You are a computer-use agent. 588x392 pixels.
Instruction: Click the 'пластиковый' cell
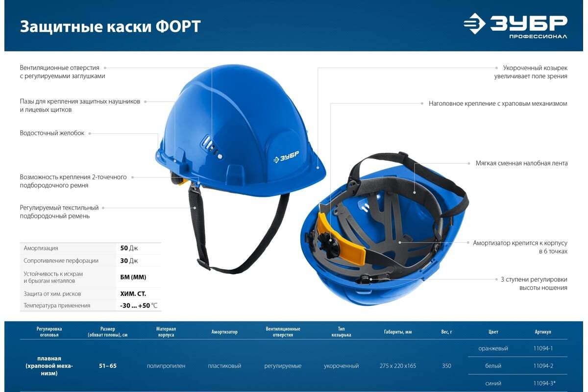point(224,366)
